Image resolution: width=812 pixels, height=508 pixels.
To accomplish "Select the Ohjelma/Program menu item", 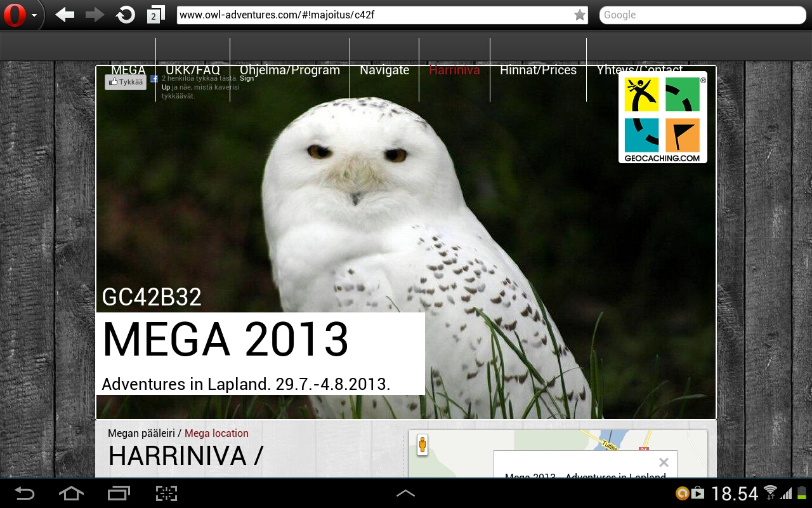I will pos(289,70).
